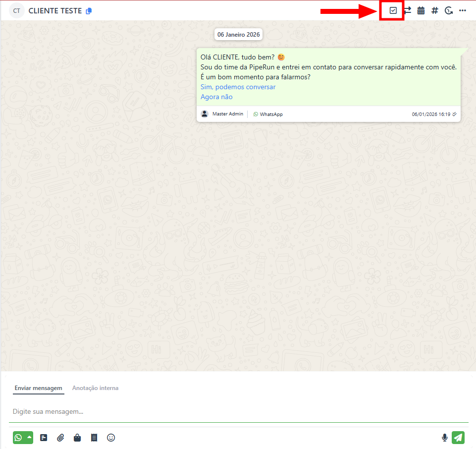Click the transfer arrows icon in header
The image size is (476, 449).
pos(407,10)
